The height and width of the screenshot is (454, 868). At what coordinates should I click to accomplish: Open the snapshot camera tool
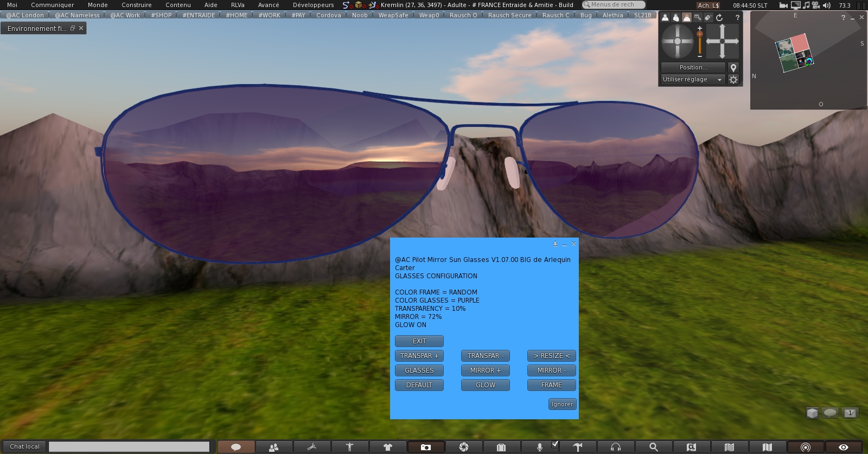[x=425, y=447]
